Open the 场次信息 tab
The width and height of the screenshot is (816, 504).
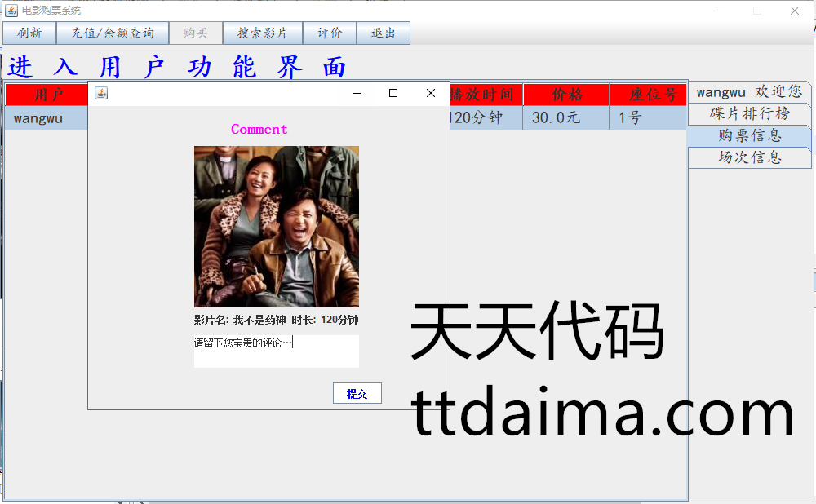click(749, 157)
